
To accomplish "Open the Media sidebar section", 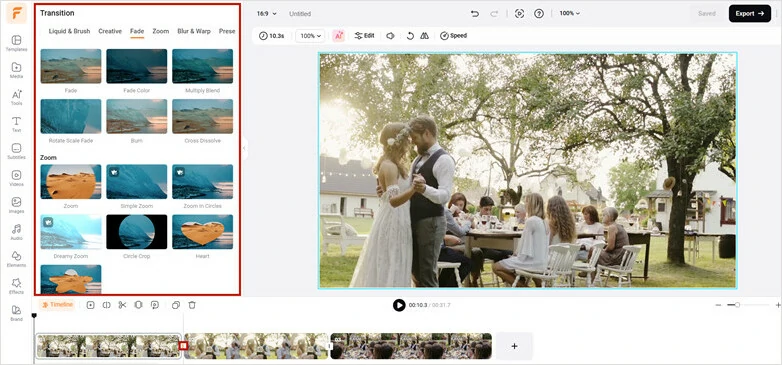I will [x=16, y=70].
